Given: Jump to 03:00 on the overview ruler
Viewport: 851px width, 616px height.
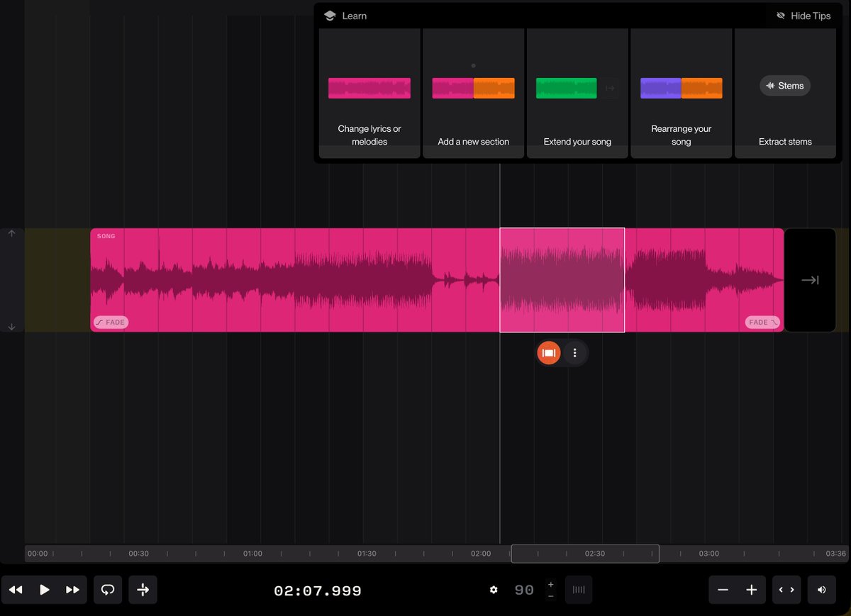Looking at the screenshot, I should pos(708,554).
